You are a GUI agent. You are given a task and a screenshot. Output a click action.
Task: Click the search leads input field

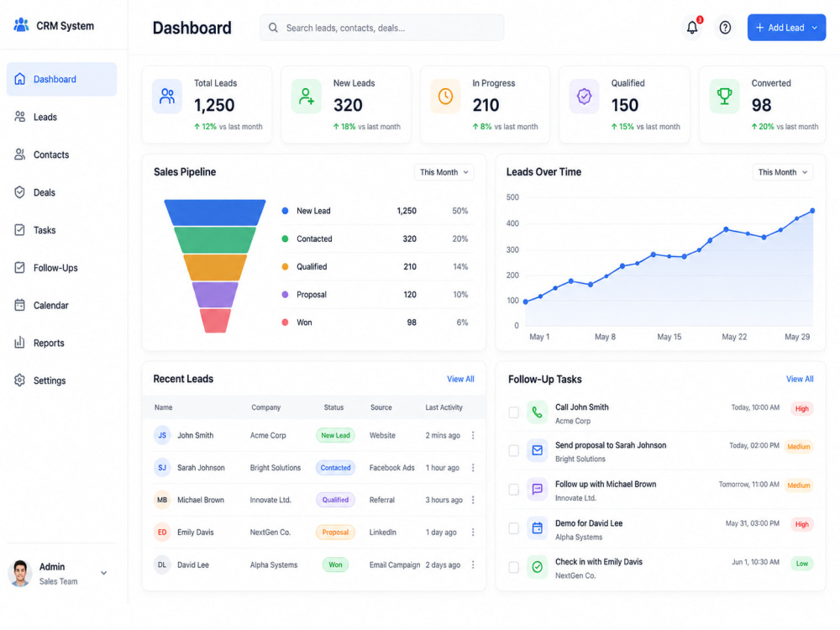pos(382,28)
